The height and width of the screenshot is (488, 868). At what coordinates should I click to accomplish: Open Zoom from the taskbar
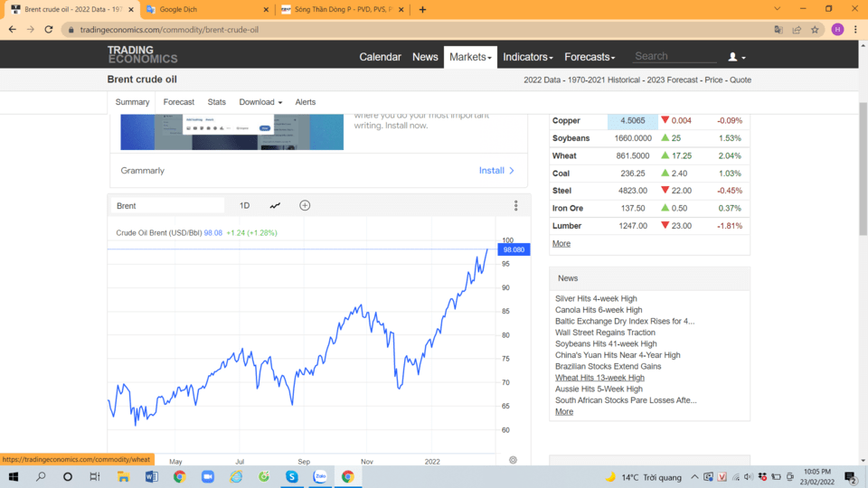pos(208,476)
